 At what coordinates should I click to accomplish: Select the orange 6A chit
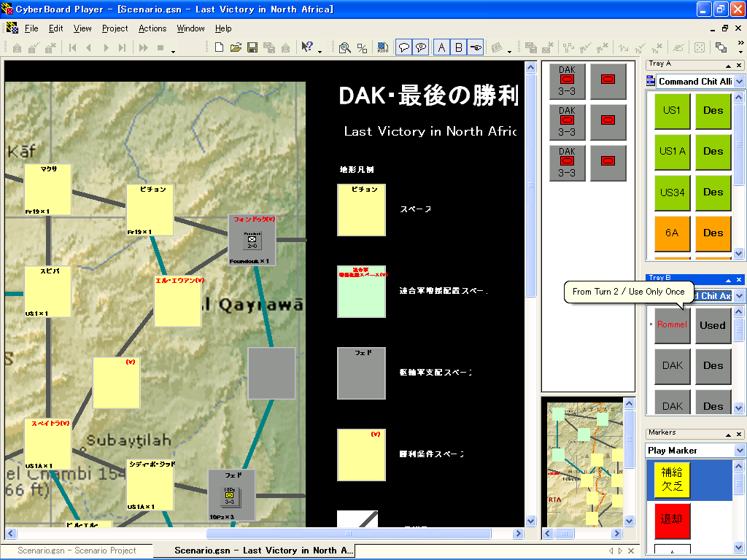tap(672, 234)
